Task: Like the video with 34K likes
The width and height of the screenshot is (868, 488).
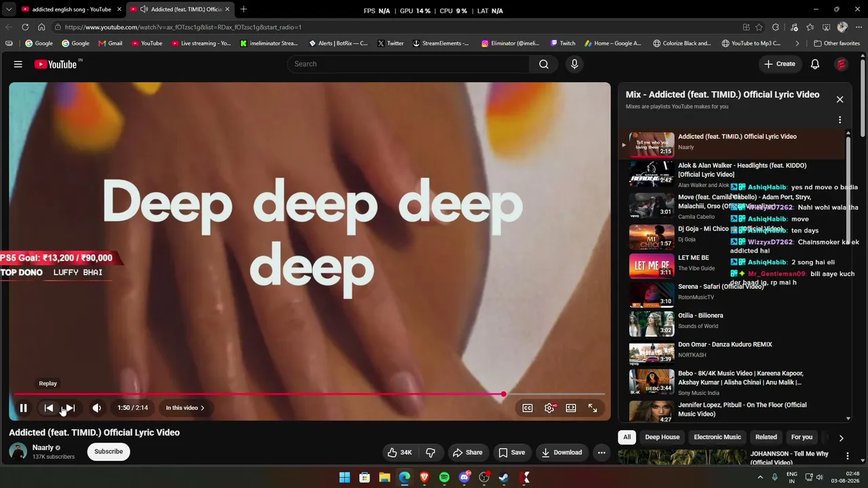Action: pyautogui.click(x=399, y=453)
